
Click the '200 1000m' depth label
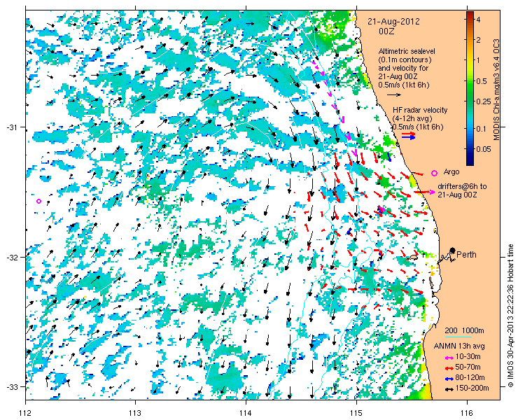(465, 331)
